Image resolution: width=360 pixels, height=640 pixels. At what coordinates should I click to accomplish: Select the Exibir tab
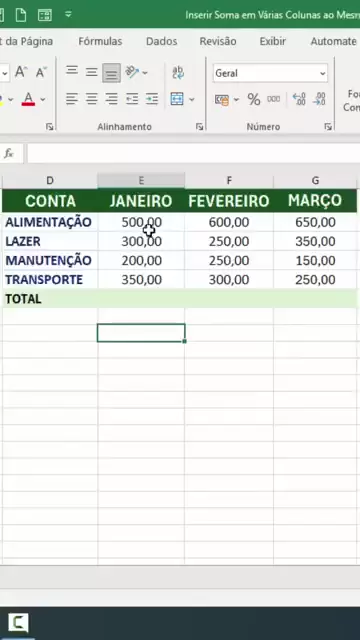click(x=273, y=41)
